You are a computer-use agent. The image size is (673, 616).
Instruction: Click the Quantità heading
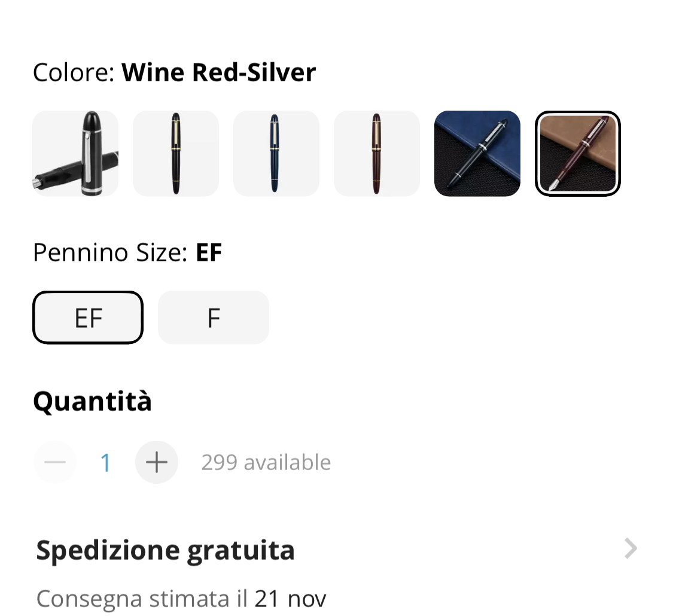92,401
